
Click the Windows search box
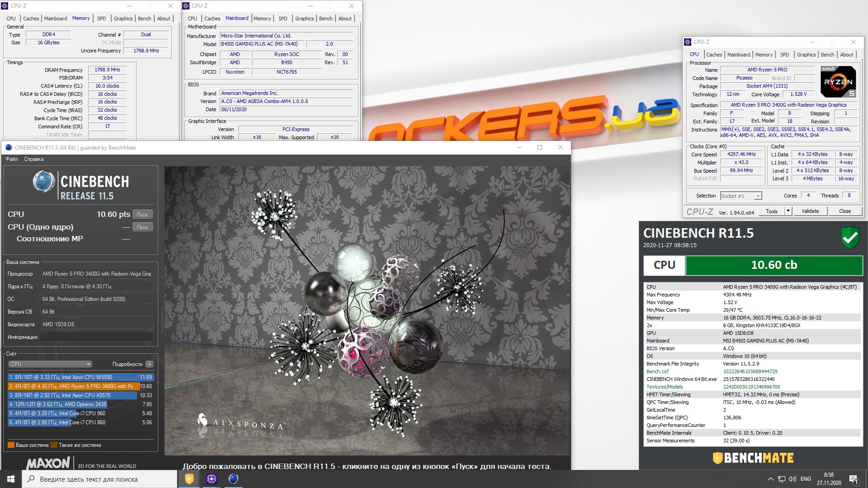(x=99, y=479)
